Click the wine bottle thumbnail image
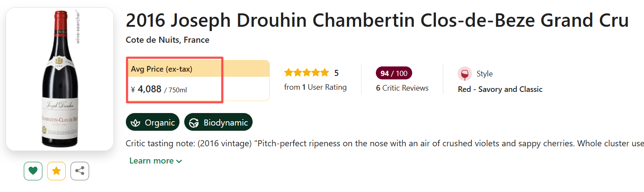 (x=60, y=79)
